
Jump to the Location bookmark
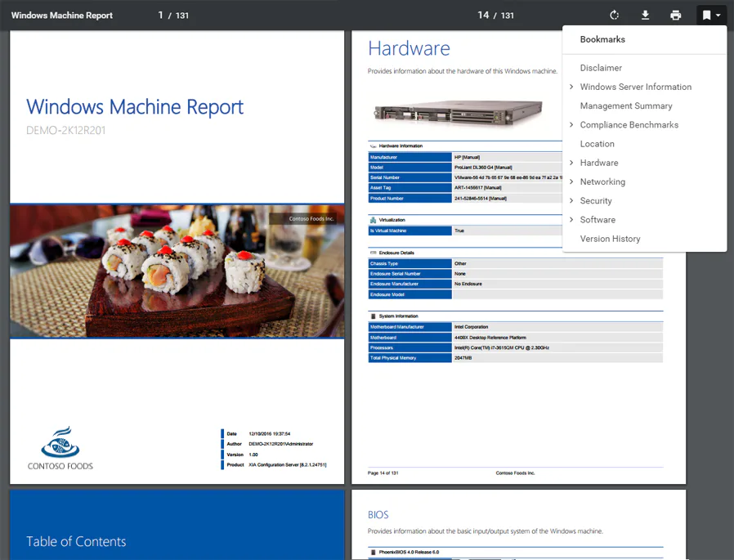pos(597,144)
